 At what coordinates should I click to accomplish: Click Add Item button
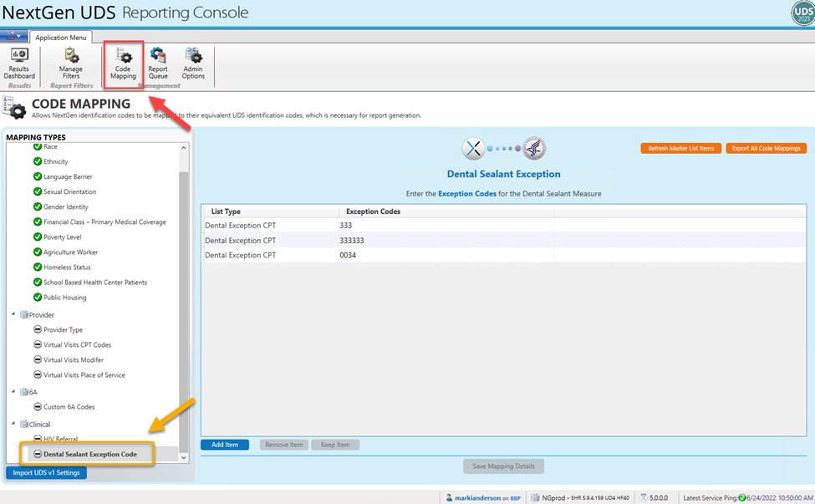pyautogui.click(x=225, y=445)
